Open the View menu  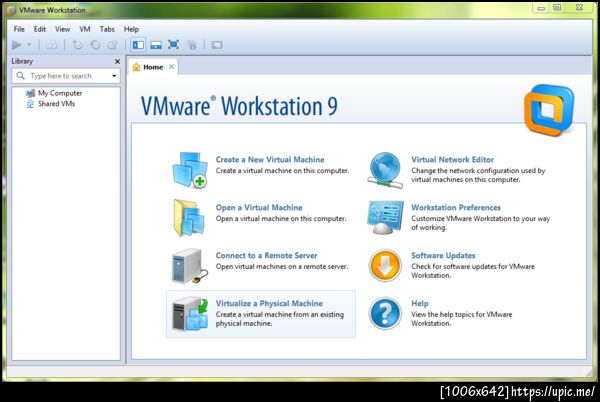point(62,29)
